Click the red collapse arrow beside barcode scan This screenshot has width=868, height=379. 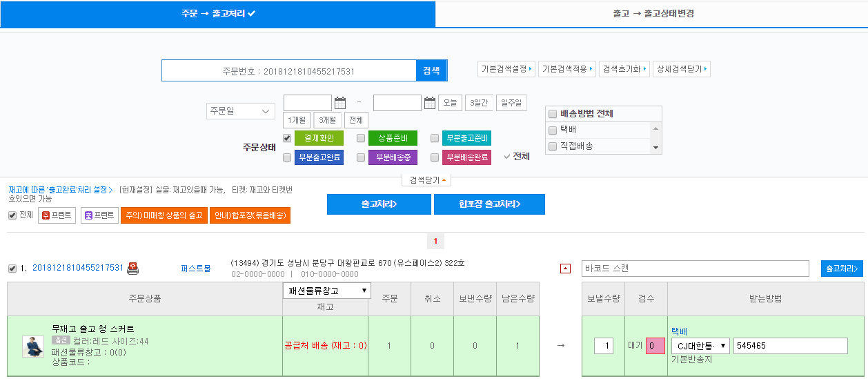[x=565, y=269]
